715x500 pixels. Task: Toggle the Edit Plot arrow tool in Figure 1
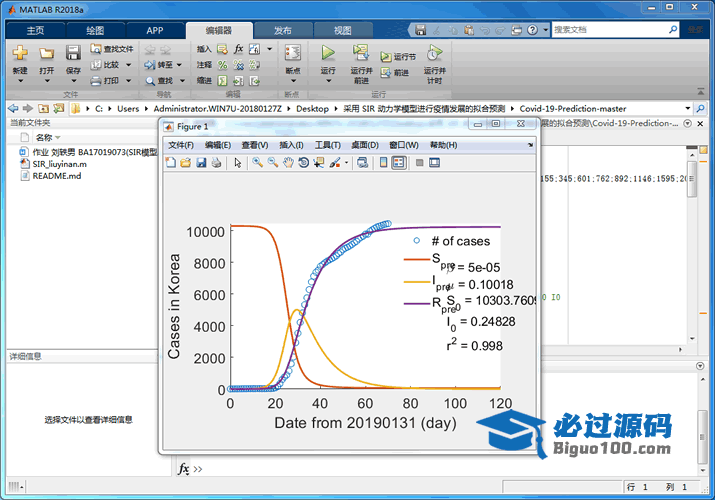click(238, 163)
